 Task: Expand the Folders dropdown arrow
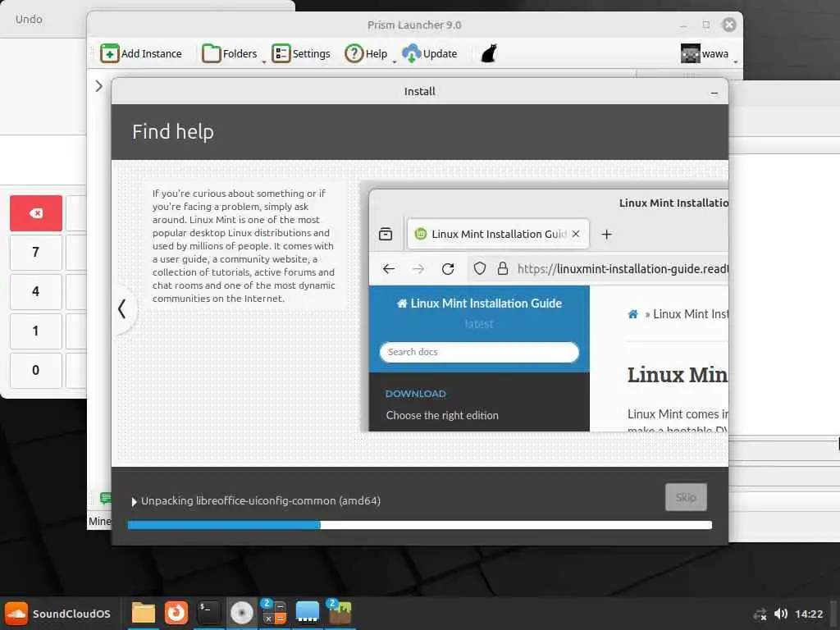coord(264,62)
